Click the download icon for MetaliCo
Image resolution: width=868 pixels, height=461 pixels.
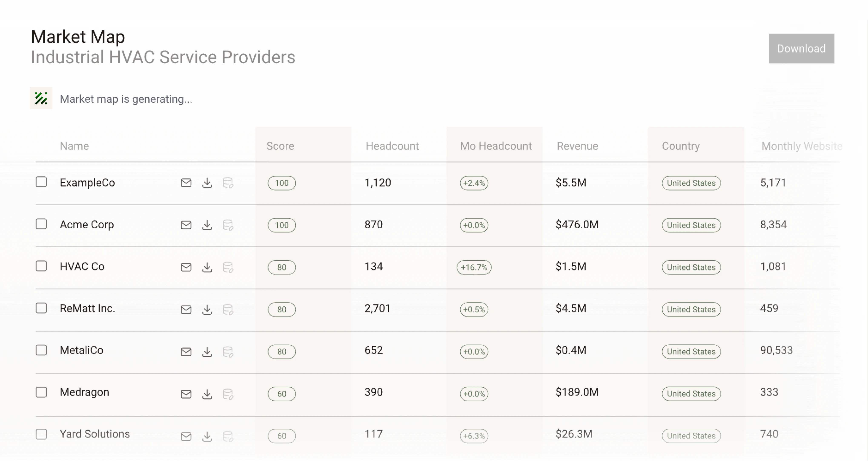(207, 351)
